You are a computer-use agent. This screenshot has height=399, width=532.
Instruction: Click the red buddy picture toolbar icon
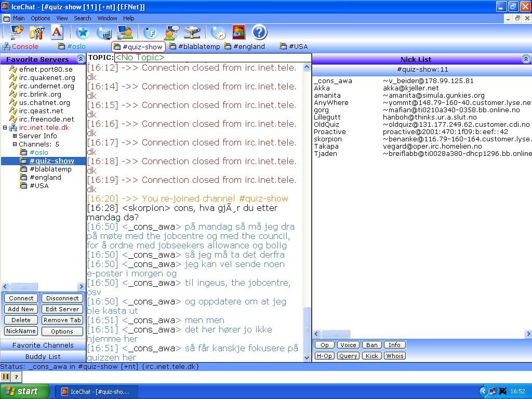click(239, 32)
